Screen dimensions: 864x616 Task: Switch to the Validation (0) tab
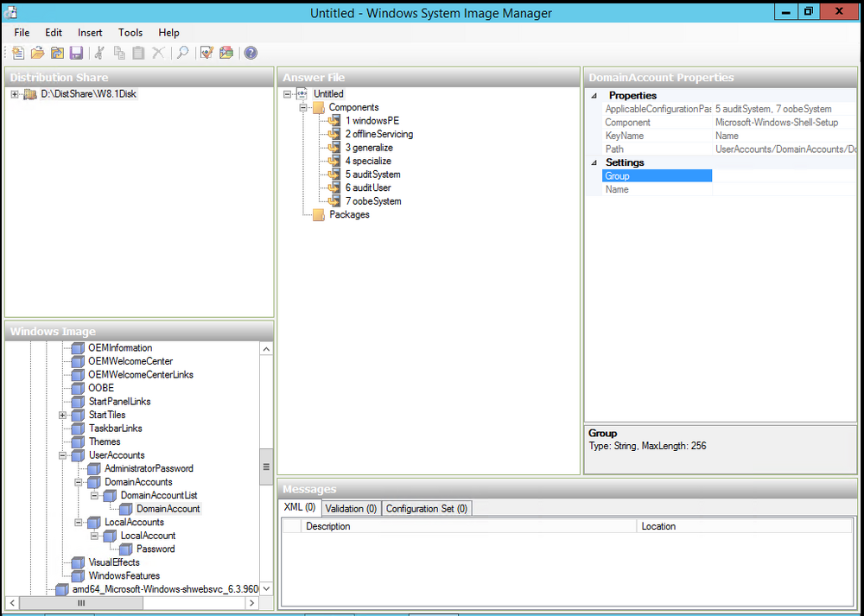coord(351,509)
